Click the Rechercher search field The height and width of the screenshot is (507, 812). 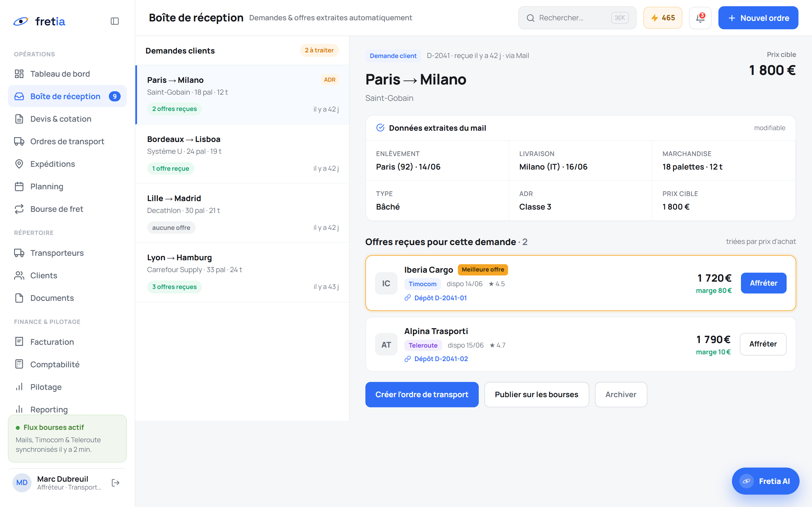point(577,18)
